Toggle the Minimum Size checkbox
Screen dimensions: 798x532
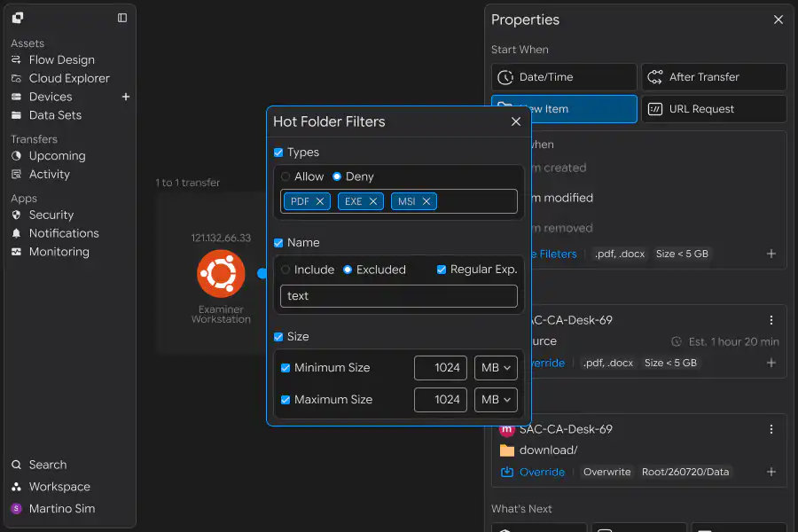[x=286, y=368]
